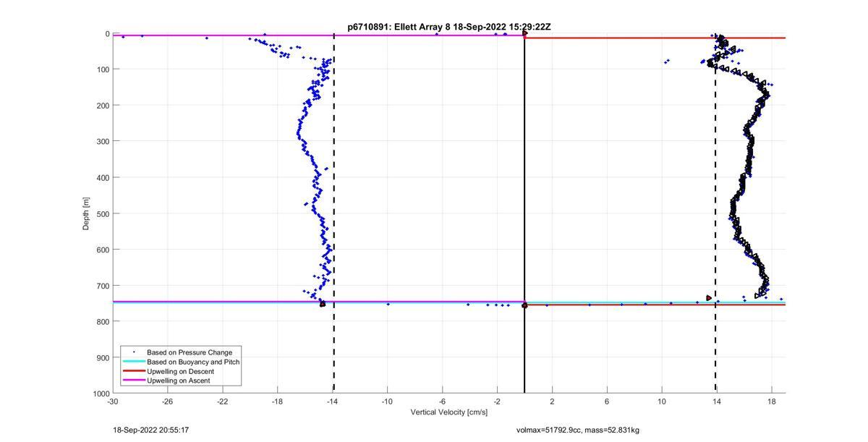
Task: Click the red triangle marker at plot top center
Action: (525, 33)
